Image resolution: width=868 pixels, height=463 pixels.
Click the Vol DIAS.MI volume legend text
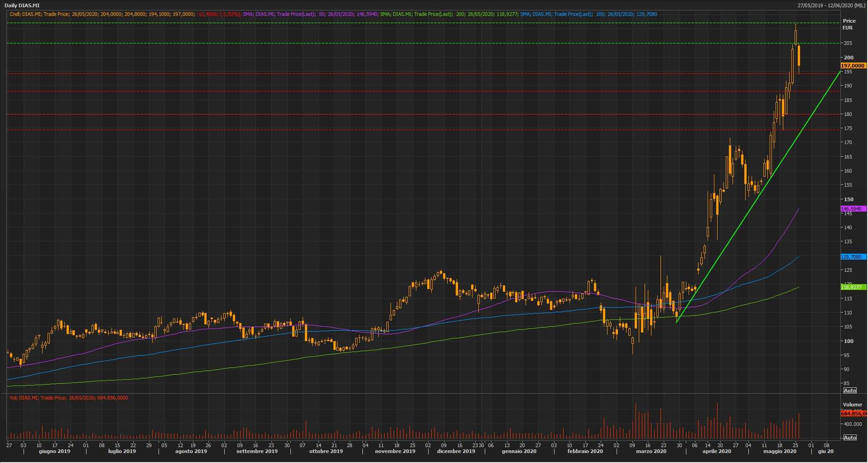click(69, 398)
